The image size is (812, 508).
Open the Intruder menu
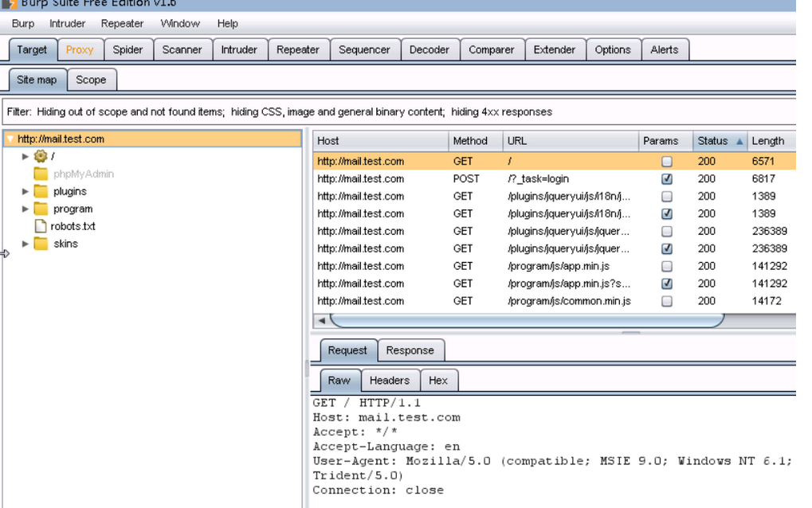pyautogui.click(x=67, y=24)
